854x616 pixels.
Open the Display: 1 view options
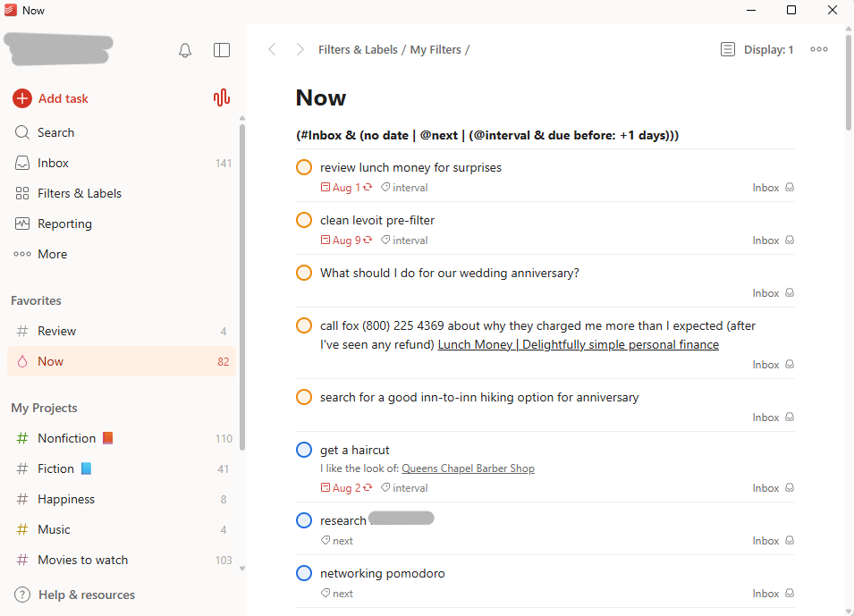pyautogui.click(x=757, y=49)
